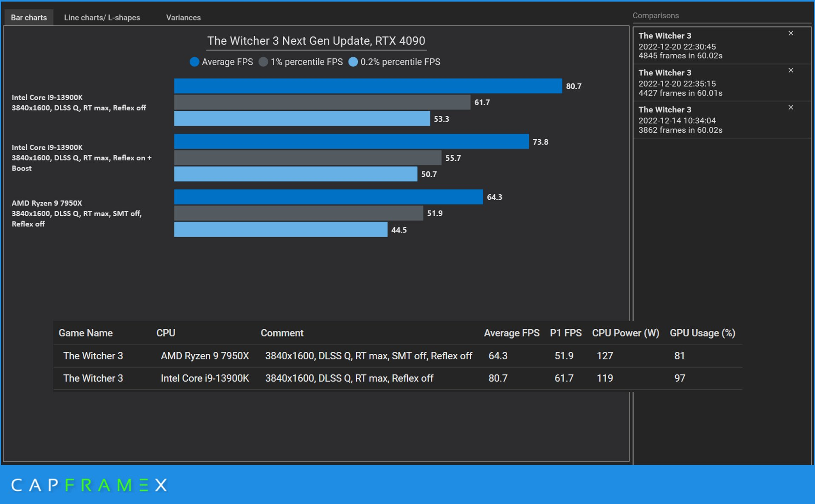This screenshot has width=815, height=504.
Task: Remove the 22:30:45 Witcher 3 comparison
Action: [x=791, y=34]
